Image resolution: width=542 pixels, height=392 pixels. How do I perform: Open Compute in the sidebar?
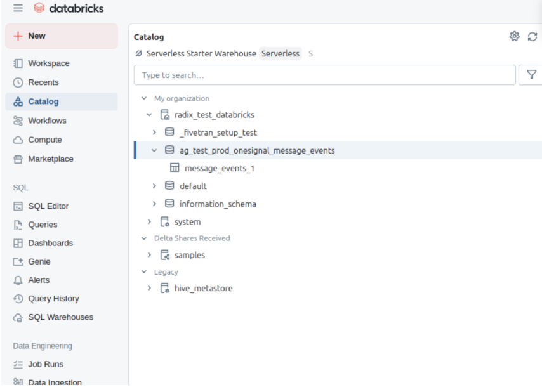click(45, 140)
